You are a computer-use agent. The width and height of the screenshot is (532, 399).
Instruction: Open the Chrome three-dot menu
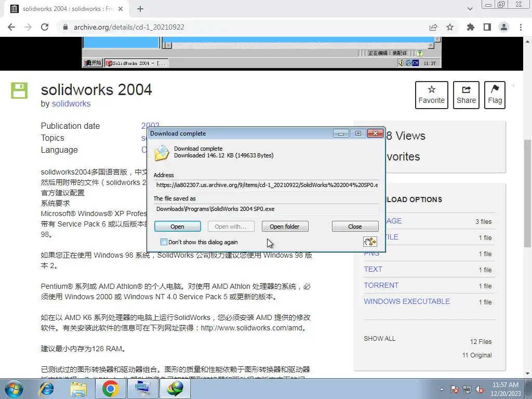(x=521, y=27)
